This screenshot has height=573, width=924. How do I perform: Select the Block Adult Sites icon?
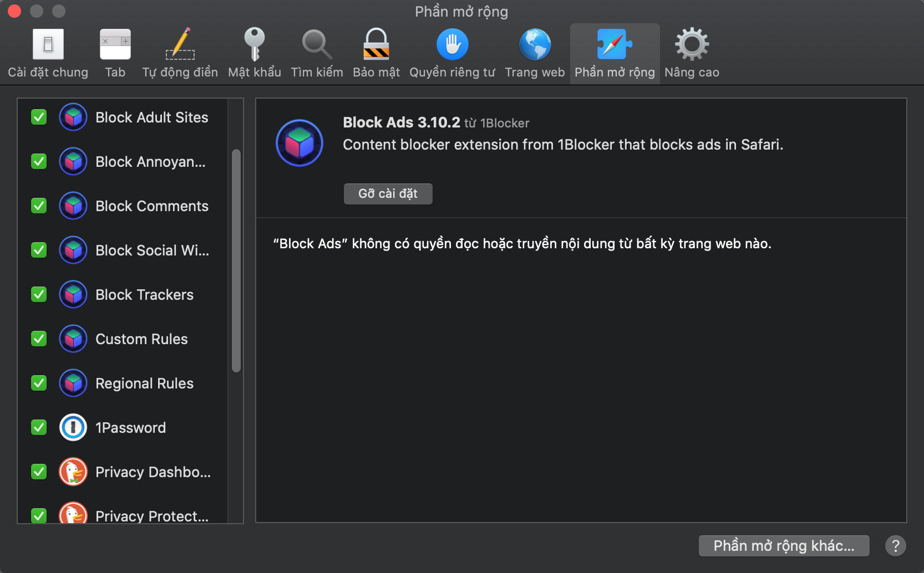click(x=73, y=117)
